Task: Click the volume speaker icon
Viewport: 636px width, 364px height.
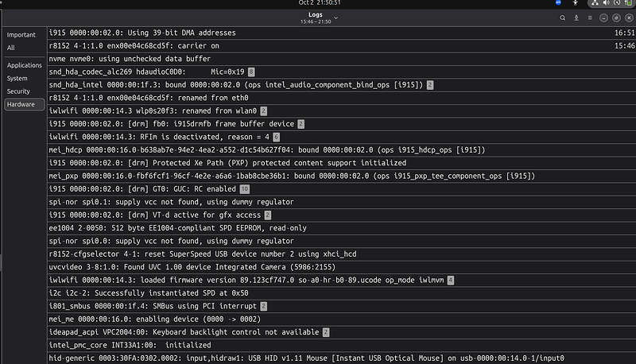Action: [x=606, y=3]
